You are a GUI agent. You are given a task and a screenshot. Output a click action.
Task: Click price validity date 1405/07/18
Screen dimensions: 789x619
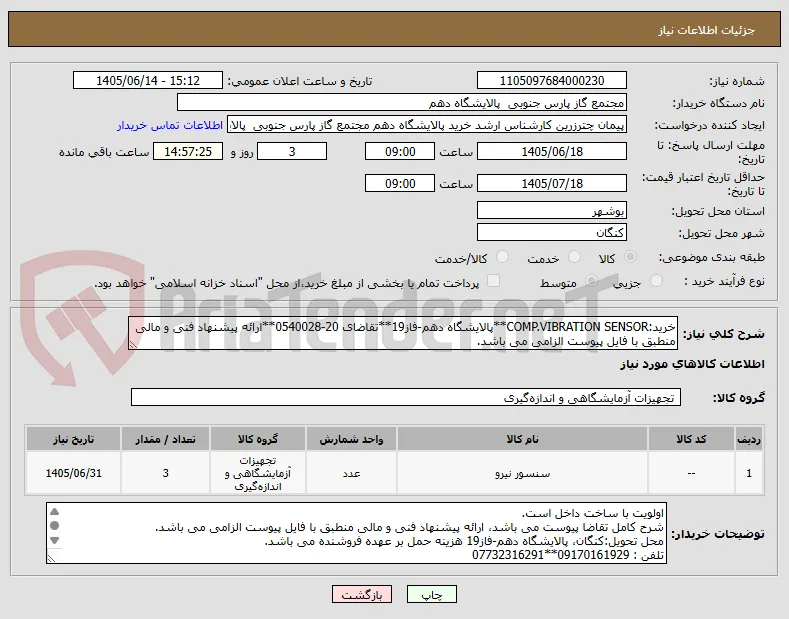[551, 183]
